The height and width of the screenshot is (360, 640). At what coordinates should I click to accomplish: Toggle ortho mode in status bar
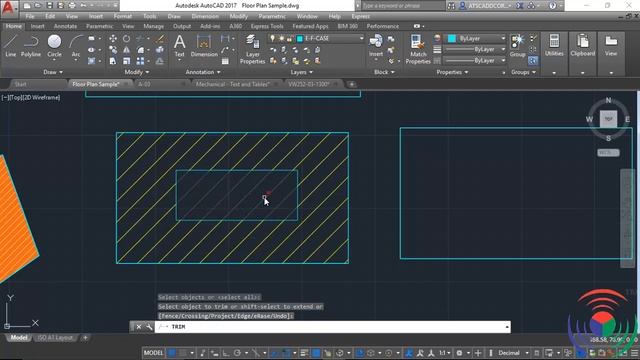[x=225, y=353]
